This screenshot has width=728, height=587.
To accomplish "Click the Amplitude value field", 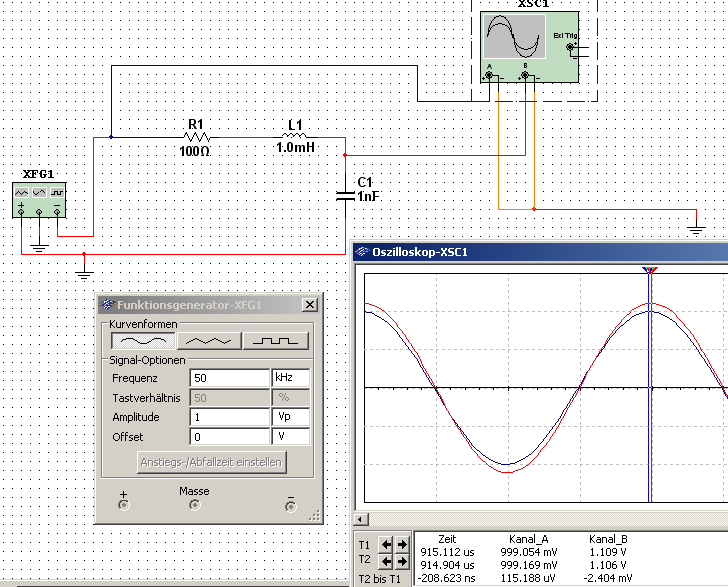I will (x=229, y=417).
